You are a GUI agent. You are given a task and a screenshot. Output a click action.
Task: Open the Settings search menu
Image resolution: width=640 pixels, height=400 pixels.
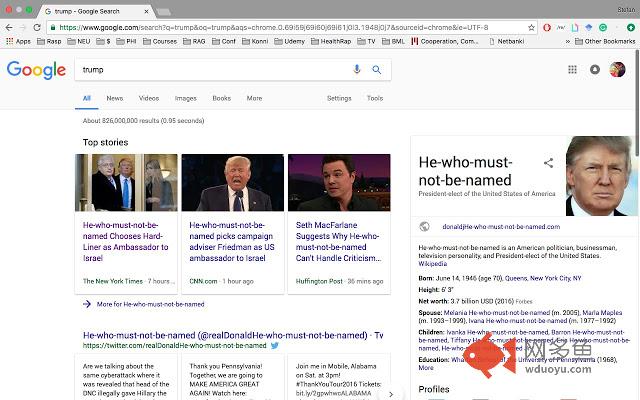click(339, 98)
